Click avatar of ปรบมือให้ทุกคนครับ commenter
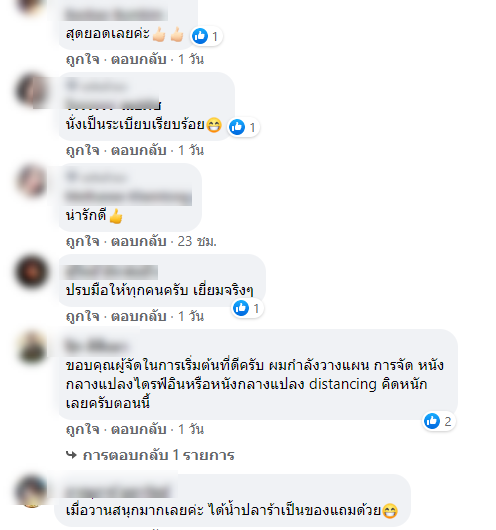This screenshot has width=496, height=530. tap(32, 272)
